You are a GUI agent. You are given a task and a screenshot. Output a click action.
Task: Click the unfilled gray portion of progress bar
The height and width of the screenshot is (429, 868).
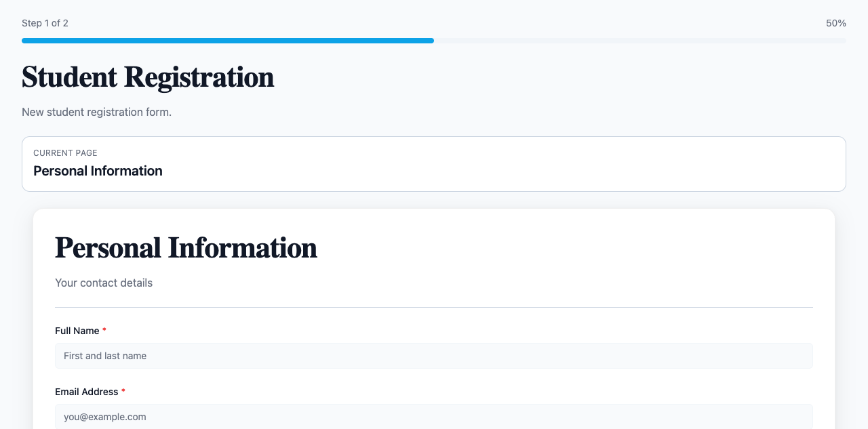click(639, 41)
